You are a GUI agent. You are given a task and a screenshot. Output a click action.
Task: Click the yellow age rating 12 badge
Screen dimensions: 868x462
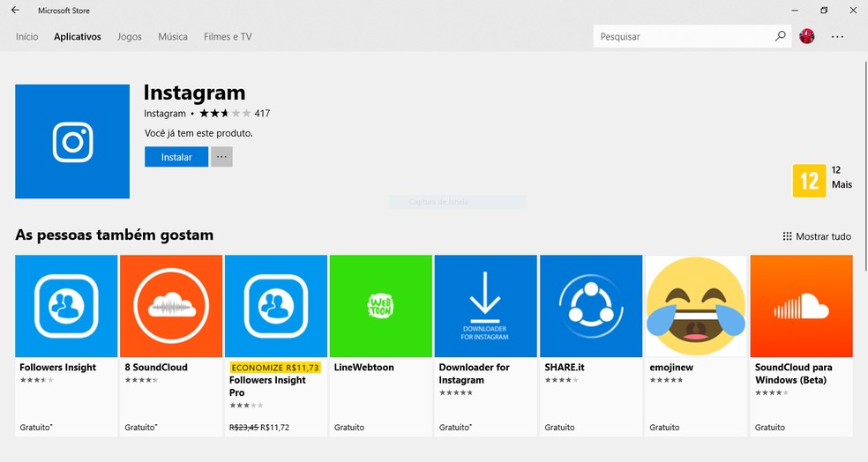(809, 181)
